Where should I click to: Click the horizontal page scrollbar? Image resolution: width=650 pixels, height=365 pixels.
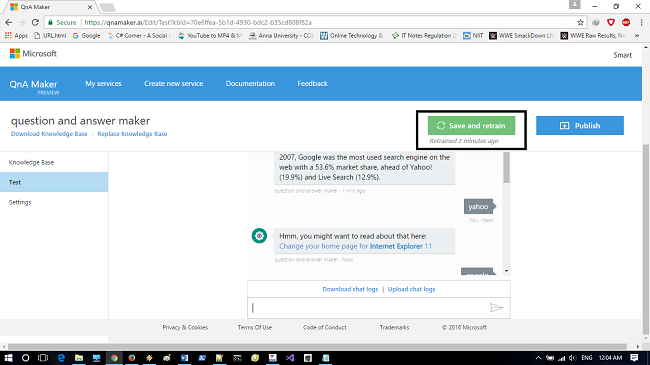coord(317,347)
